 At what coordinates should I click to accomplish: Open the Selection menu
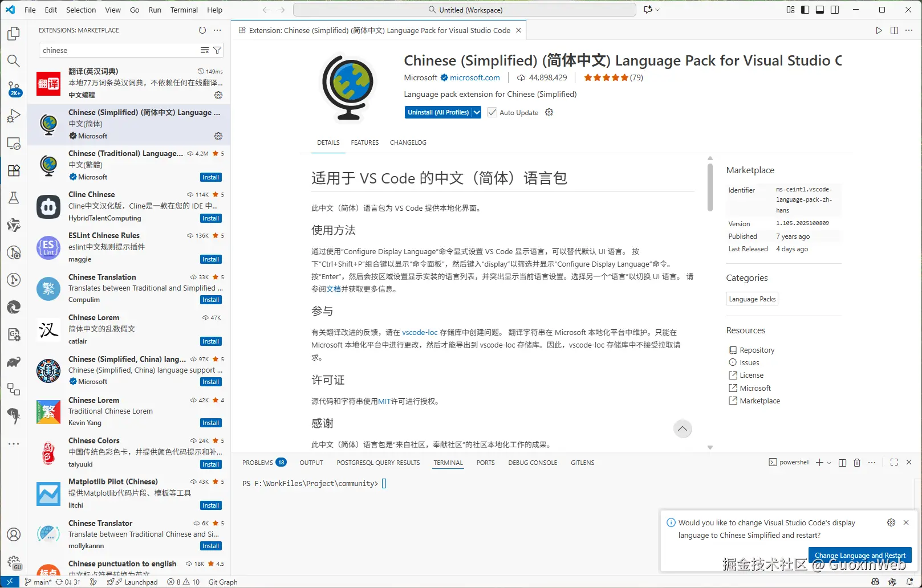click(x=81, y=10)
